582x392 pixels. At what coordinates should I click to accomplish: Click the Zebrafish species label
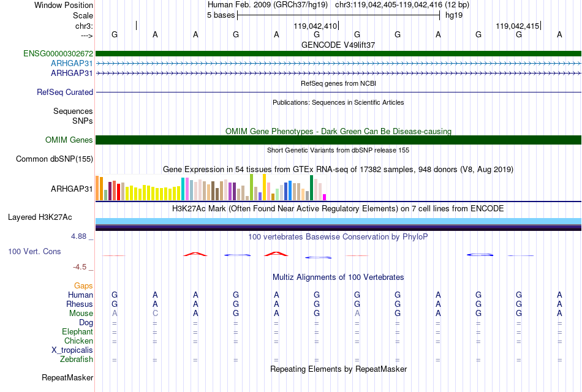click(77, 360)
